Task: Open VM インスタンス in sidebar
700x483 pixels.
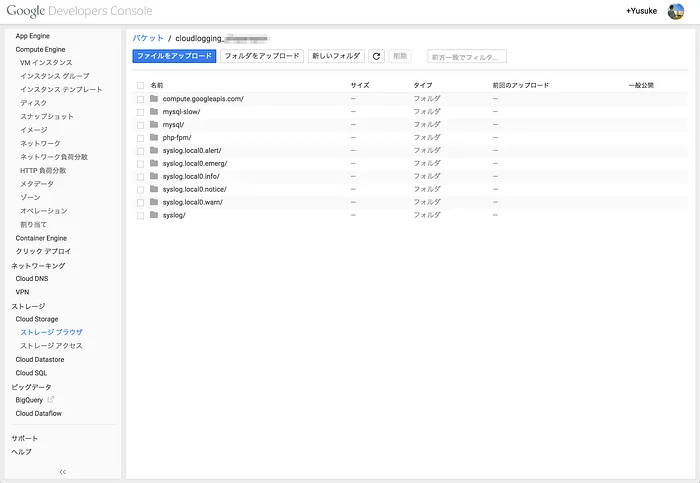Action: coord(46,62)
